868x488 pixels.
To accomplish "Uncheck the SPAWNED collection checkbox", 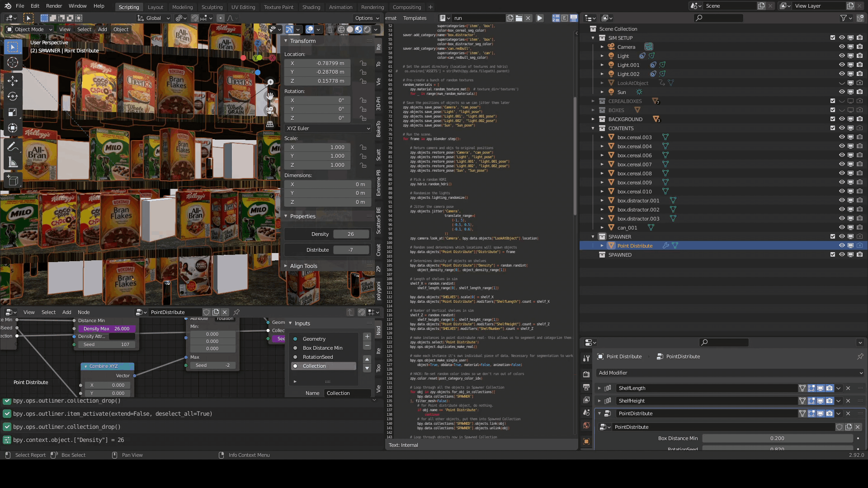I will (833, 255).
